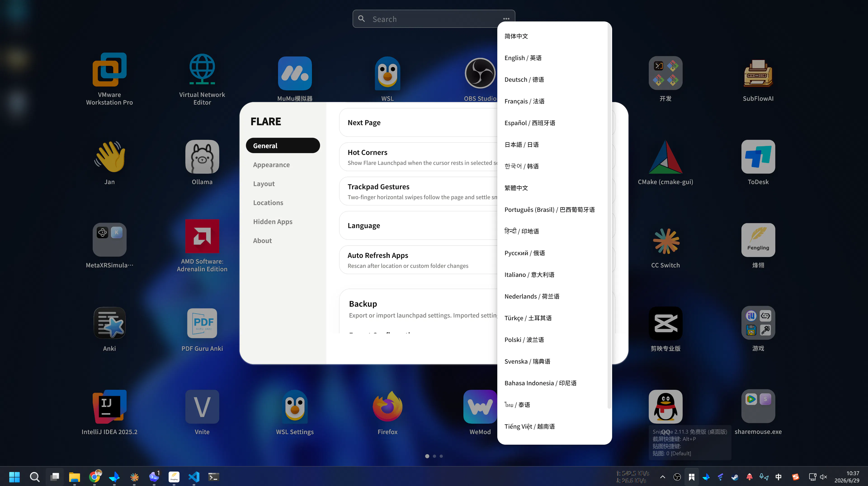Choose Svenska / 瑞典语 language
The width and height of the screenshot is (868, 486).
pos(553,362)
